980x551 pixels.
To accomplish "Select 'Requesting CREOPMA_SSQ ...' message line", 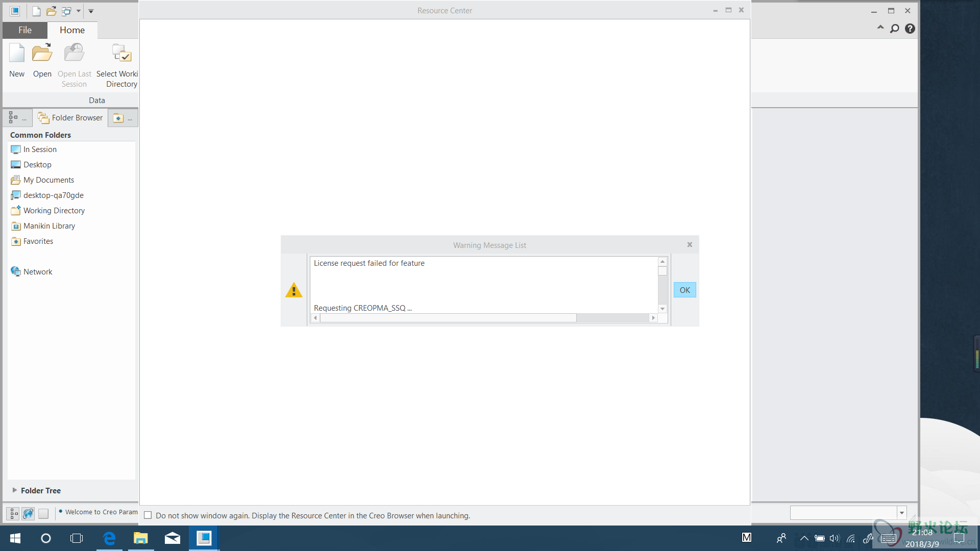I will coord(362,308).
